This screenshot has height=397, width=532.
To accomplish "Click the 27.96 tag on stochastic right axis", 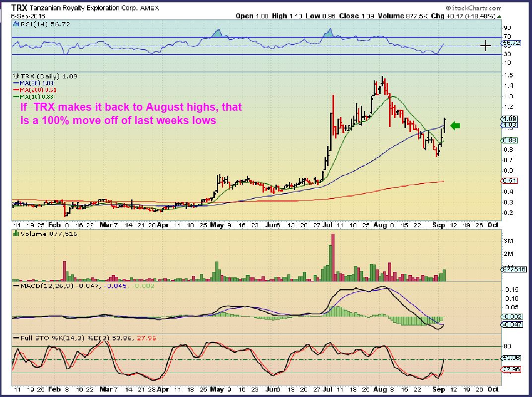I will coord(511,369).
